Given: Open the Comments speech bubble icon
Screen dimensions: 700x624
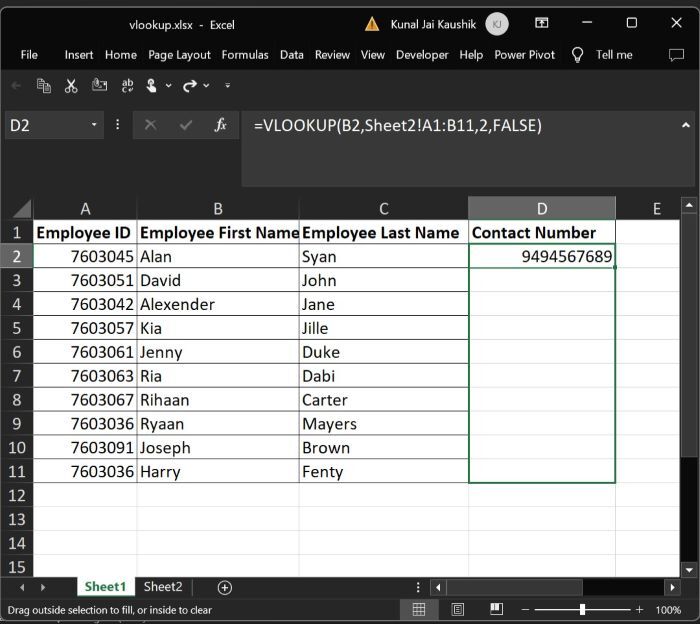Looking at the screenshot, I should [676, 55].
